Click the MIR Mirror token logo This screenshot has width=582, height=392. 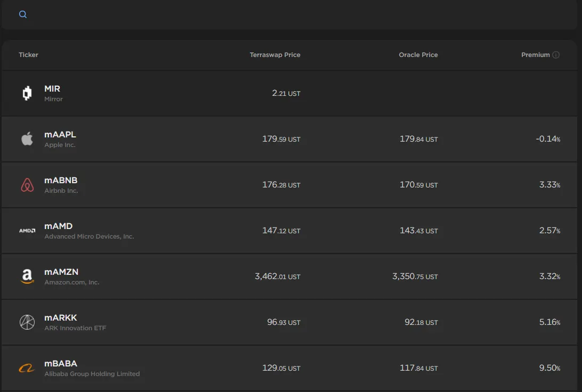(27, 93)
